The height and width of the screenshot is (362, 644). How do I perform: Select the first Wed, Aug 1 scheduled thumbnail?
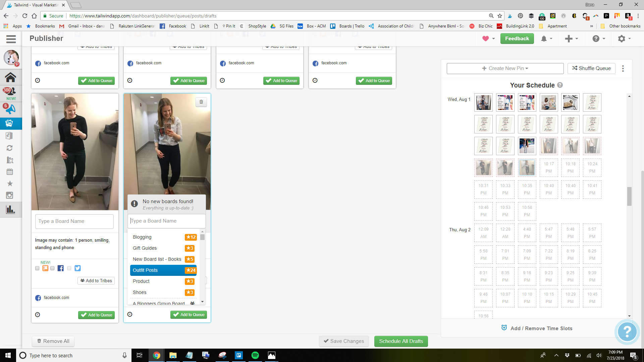pos(483,103)
